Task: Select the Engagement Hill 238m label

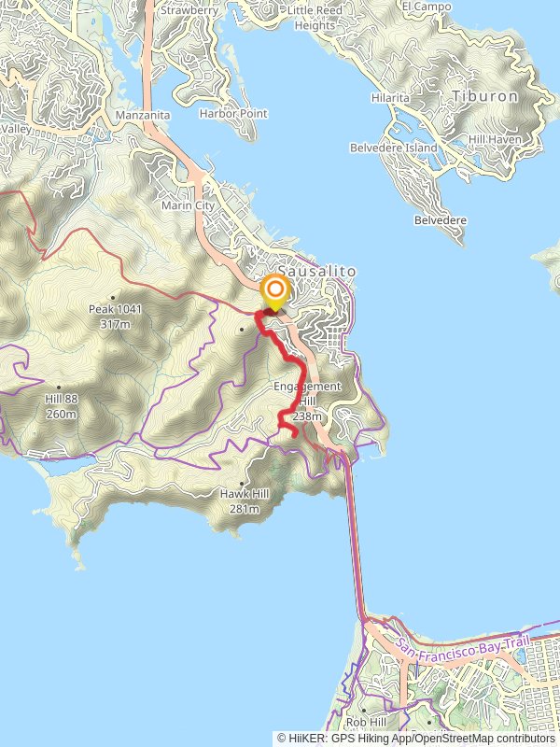Action: pyautogui.click(x=308, y=402)
